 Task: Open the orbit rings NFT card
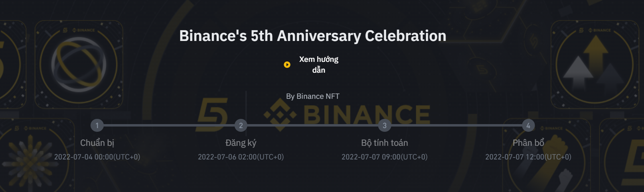pyautogui.click(x=79, y=65)
